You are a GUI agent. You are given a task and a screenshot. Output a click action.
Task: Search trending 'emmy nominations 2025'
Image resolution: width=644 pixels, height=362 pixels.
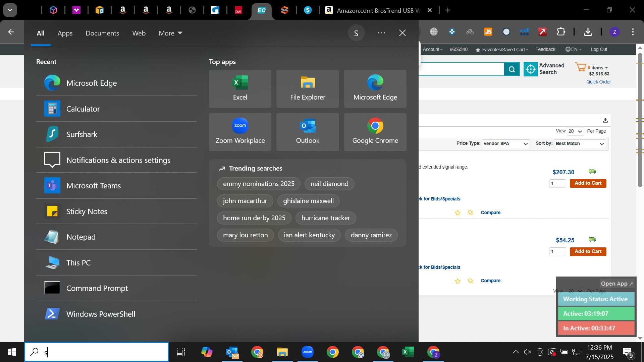(x=259, y=184)
